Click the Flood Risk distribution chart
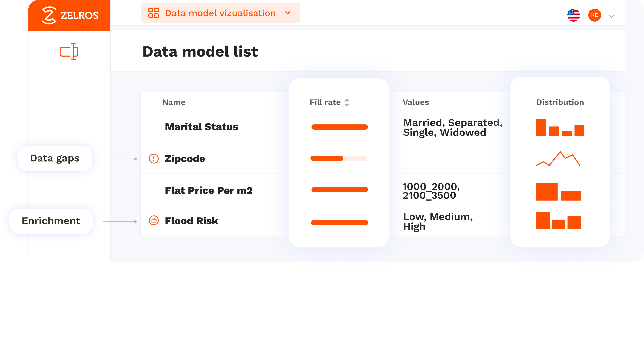Image resolution: width=644 pixels, height=344 pixels. (x=559, y=221)
